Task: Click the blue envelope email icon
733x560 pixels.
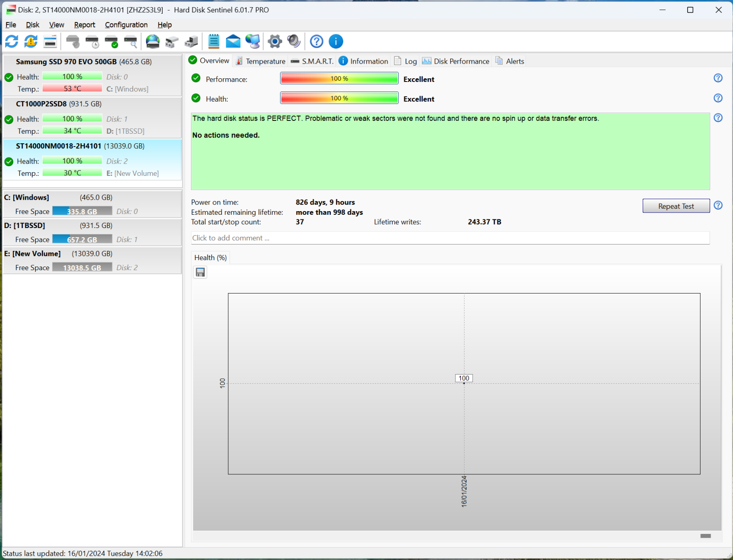Action: pos(233,42)
